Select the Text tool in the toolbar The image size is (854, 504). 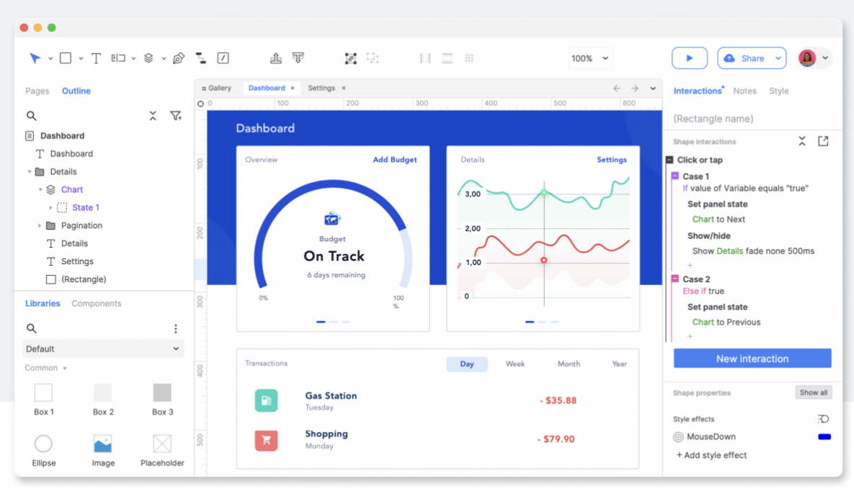click(96, 58)
